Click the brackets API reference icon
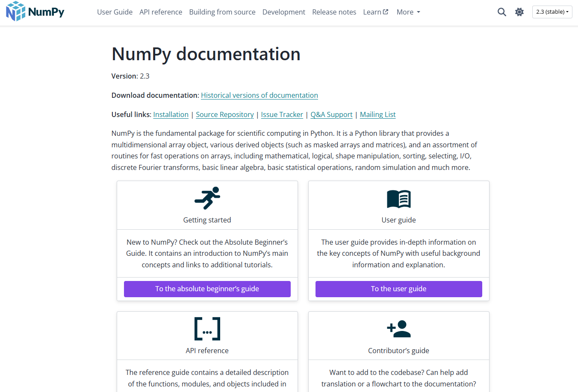The width and height of the screenshot is (578, 392). point(207,329)
